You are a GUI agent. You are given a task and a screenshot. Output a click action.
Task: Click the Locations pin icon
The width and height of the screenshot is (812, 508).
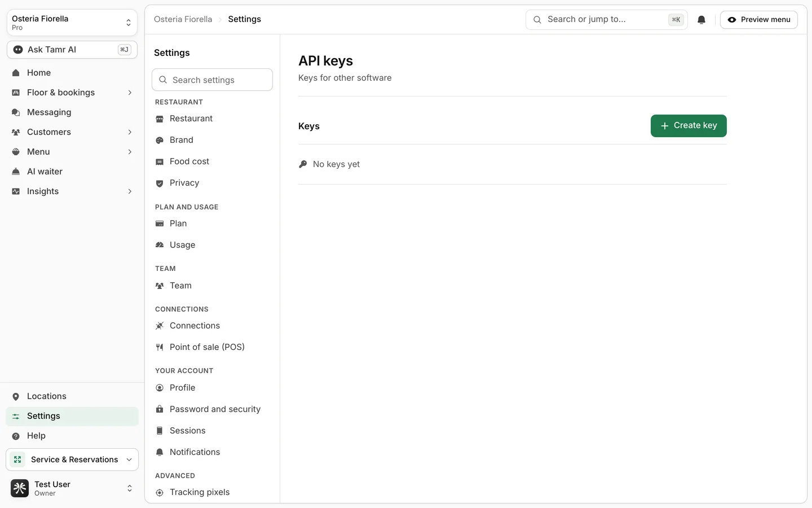(16, 396)
